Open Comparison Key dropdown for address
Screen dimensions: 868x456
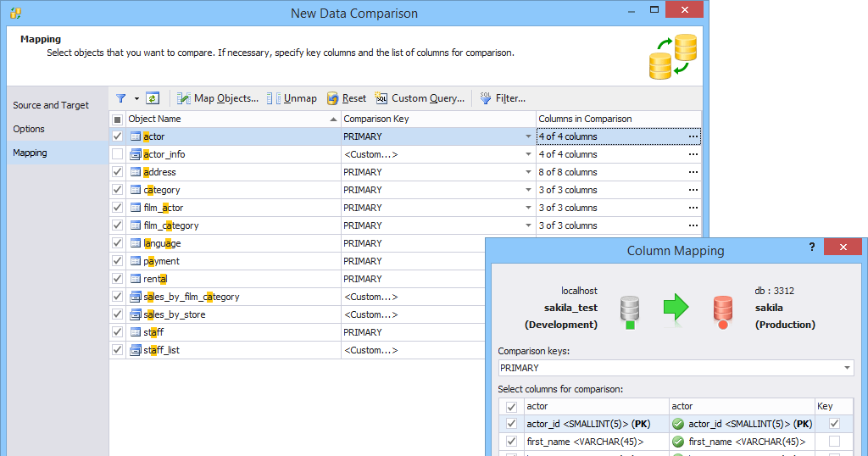tap(528, 172)
